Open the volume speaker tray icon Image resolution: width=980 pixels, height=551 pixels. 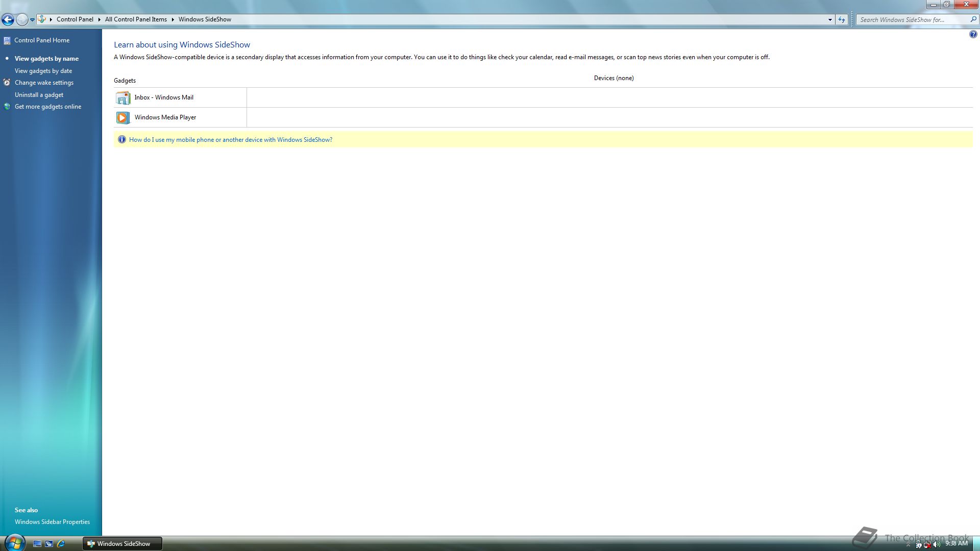936,544
